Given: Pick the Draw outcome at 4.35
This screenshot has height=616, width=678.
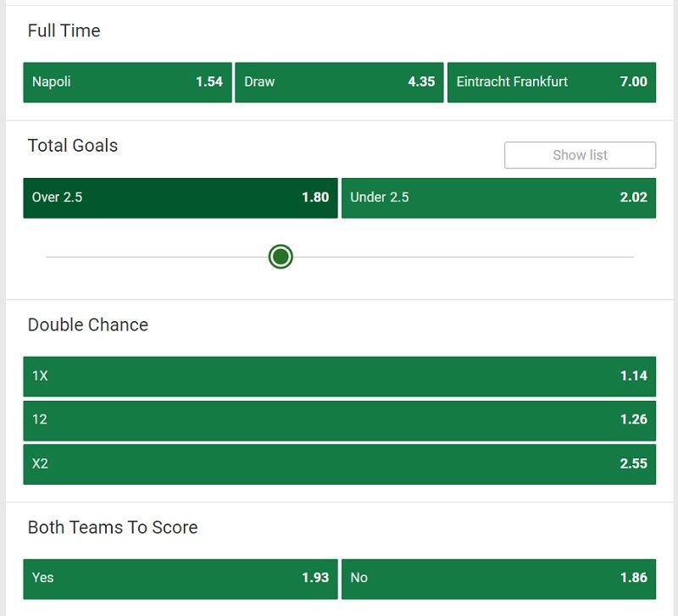Looking at the screenshot, I should [340, 82].
